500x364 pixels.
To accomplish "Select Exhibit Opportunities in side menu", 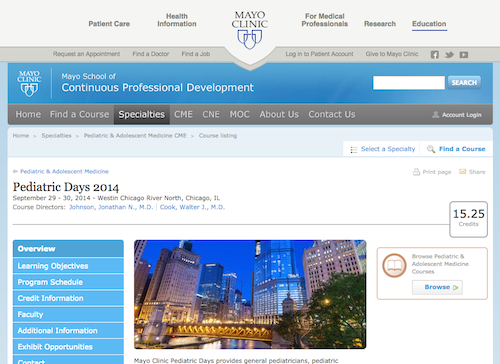I will point(68,347).
